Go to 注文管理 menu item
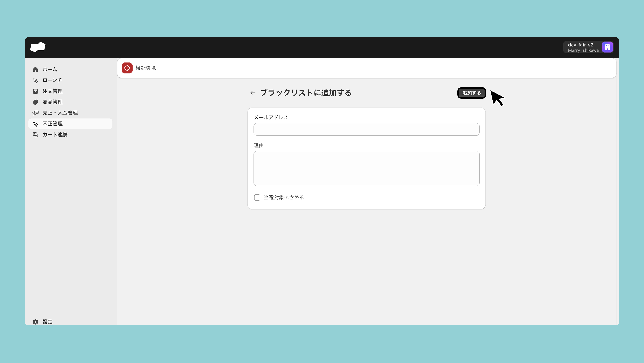This screenshot has width=644, height=363. (x=52, y=91)
